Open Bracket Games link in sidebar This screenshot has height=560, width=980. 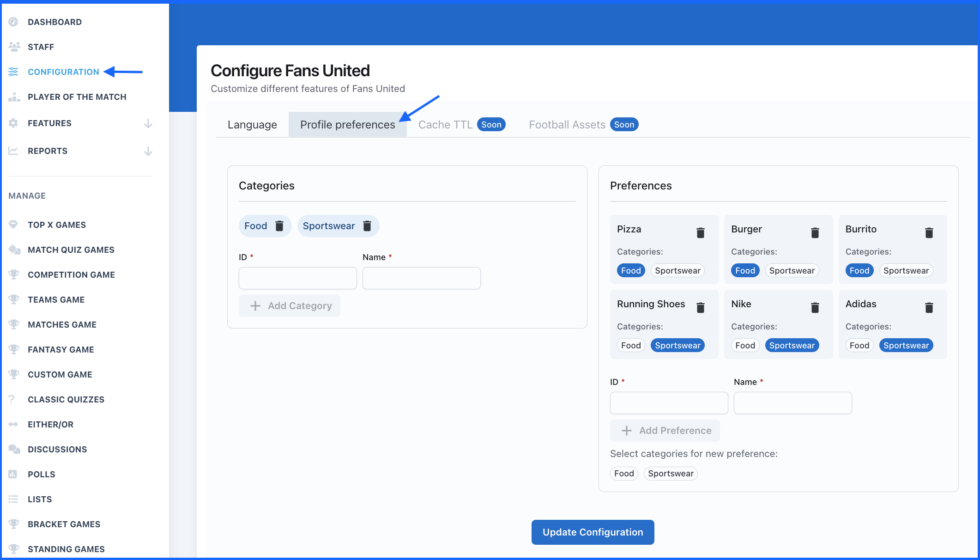pyautogui.click(x=64, y=524)
